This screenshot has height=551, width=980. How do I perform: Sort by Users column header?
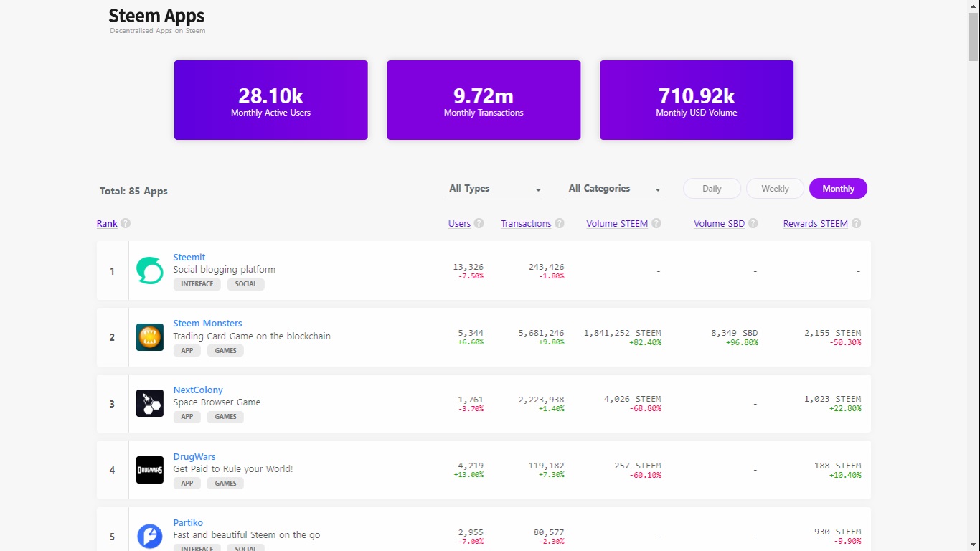(x=460, y=223)
